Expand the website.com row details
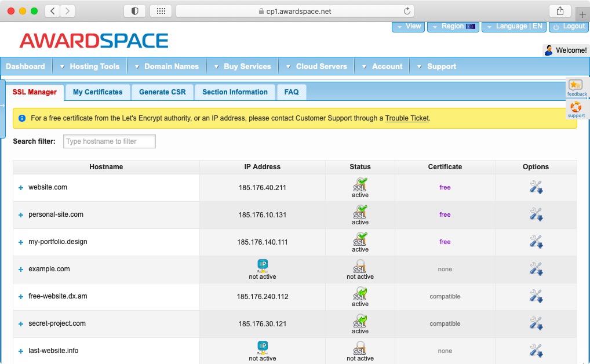The image size is (590, 364). point(20,187)
